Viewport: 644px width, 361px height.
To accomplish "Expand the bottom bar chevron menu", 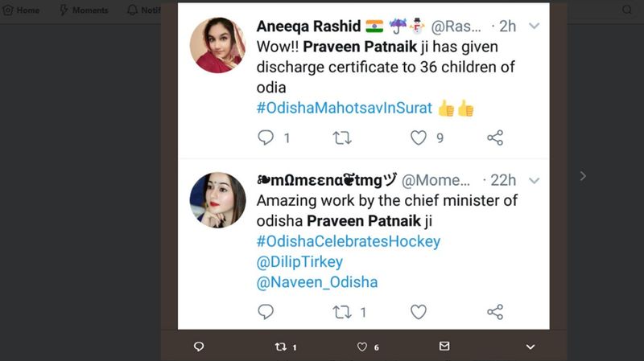I will coord(530,347).
